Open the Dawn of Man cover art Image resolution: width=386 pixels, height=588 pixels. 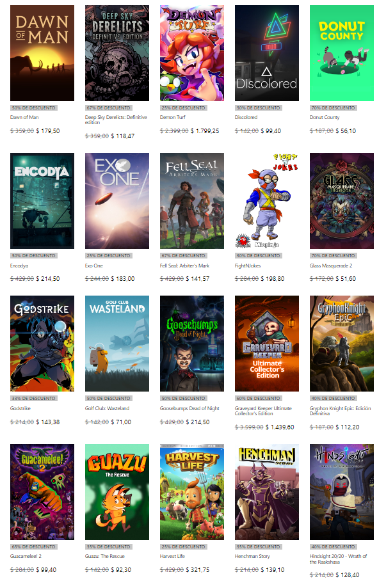click(x=42, y=53)
